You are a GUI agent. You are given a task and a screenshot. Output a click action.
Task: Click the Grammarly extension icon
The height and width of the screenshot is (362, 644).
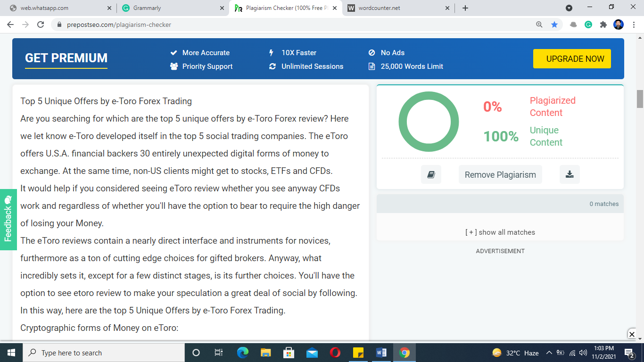coord(588,25)
